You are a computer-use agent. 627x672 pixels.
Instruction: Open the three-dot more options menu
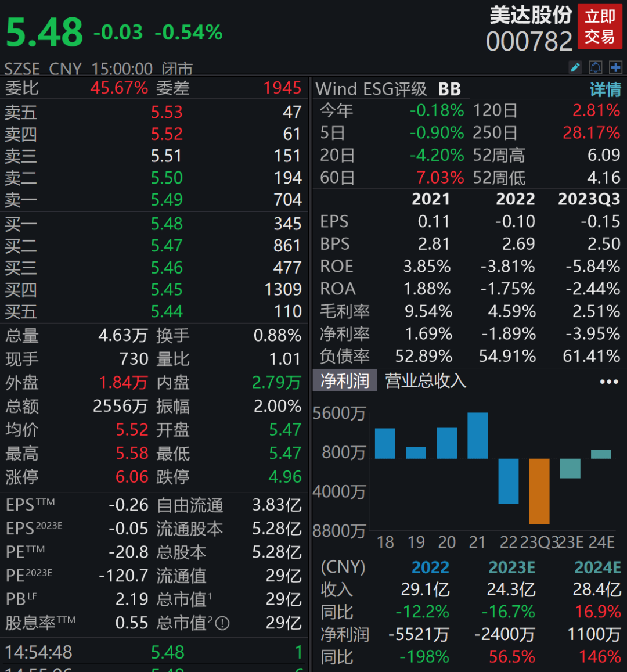608,382
